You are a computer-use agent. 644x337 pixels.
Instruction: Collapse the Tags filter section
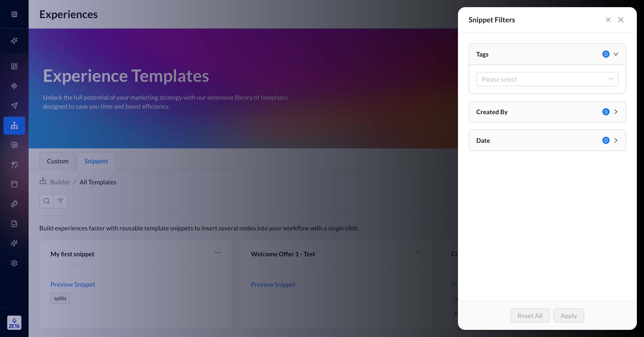click(x=616, y=54)
